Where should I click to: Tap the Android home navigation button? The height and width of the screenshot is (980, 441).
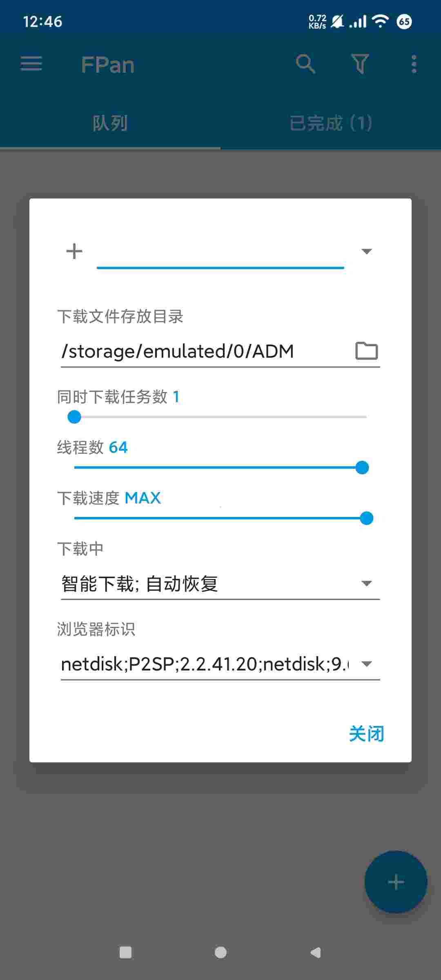click(220, 953)
